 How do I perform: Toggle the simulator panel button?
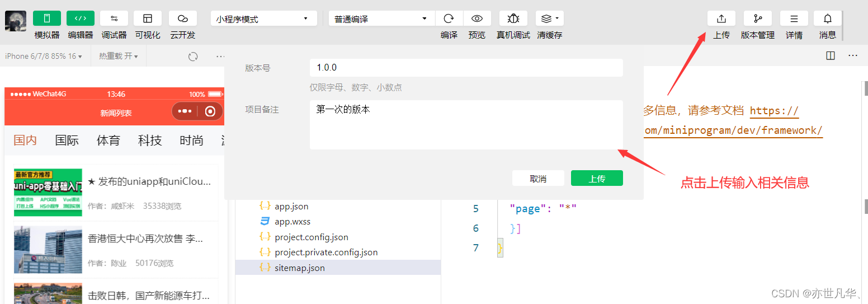(47, 18)
